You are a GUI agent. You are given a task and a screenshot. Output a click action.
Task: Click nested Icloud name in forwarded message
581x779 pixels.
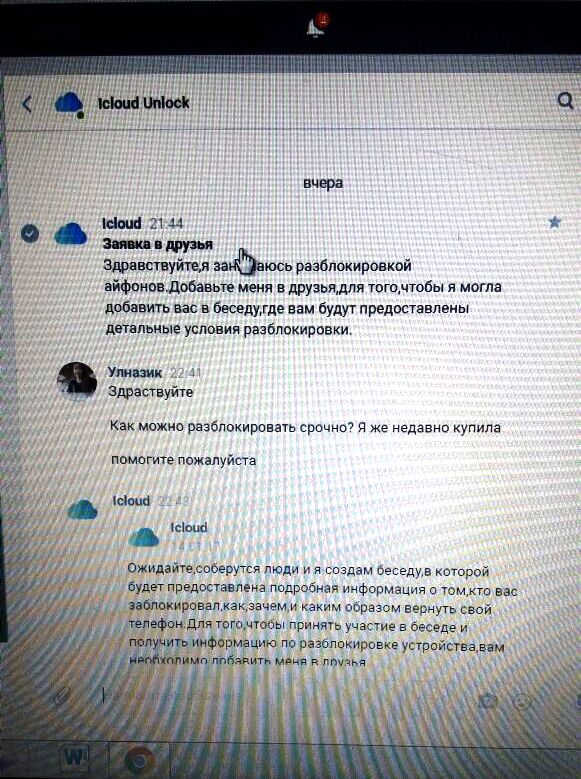(189, 527)
